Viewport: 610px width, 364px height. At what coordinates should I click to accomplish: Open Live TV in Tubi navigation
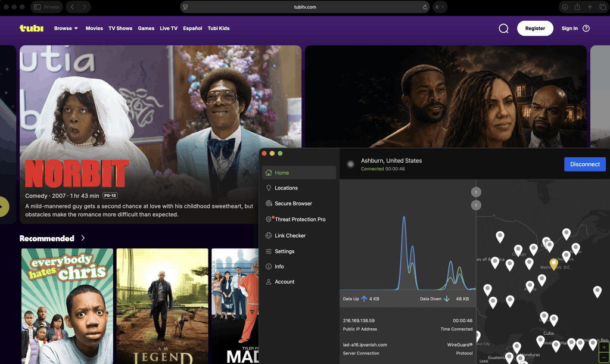[169, 29]
